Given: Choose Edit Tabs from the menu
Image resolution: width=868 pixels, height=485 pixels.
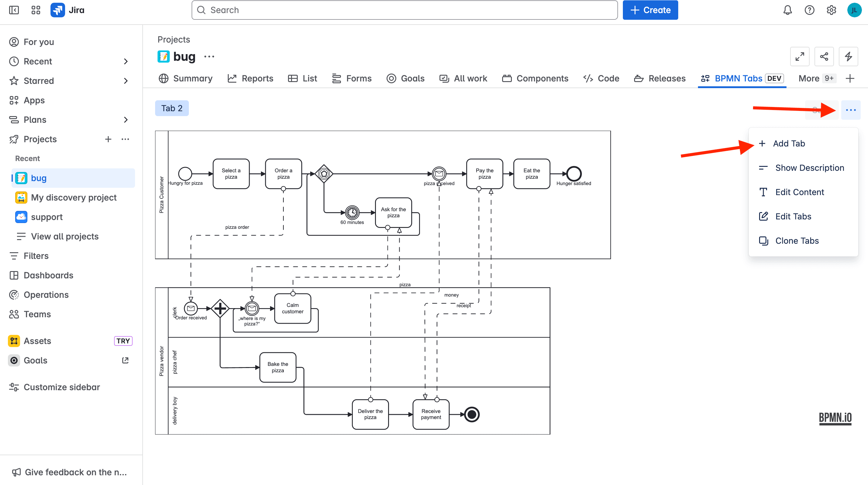Looking at the screenshot, I should [803, 216].
